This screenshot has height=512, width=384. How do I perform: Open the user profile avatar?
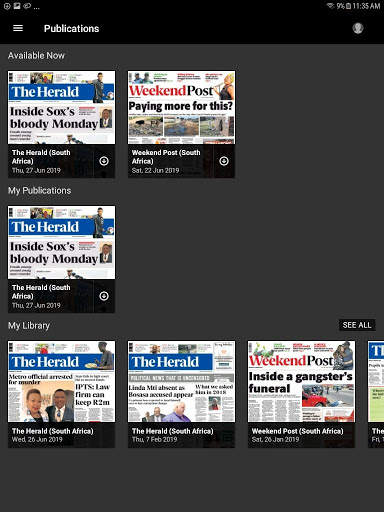coord(358,28)
